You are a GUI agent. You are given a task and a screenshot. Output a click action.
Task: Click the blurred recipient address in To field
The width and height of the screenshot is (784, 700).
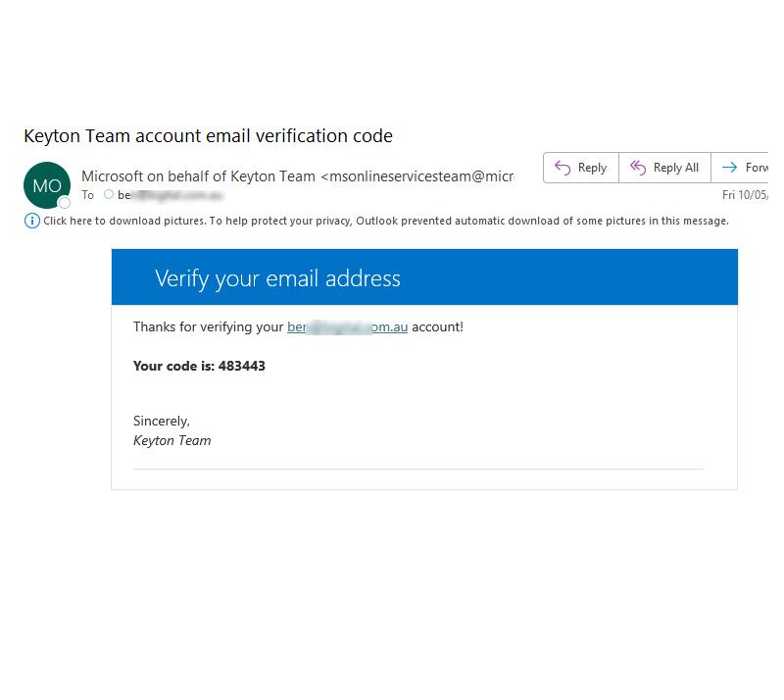(171, 195)
